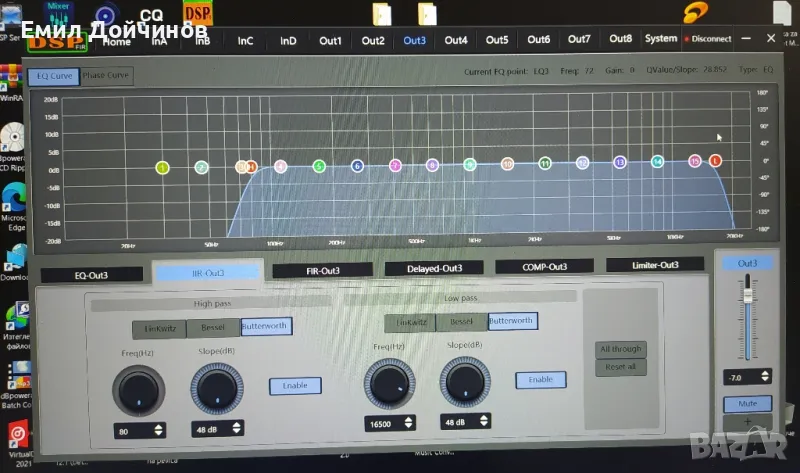Click EQ point 1 node on graph
Screen dimensions: 800x473
(x=163, y=168)
